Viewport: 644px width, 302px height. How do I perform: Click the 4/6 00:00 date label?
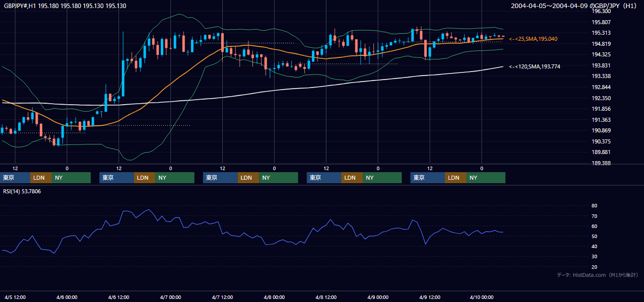67,297
